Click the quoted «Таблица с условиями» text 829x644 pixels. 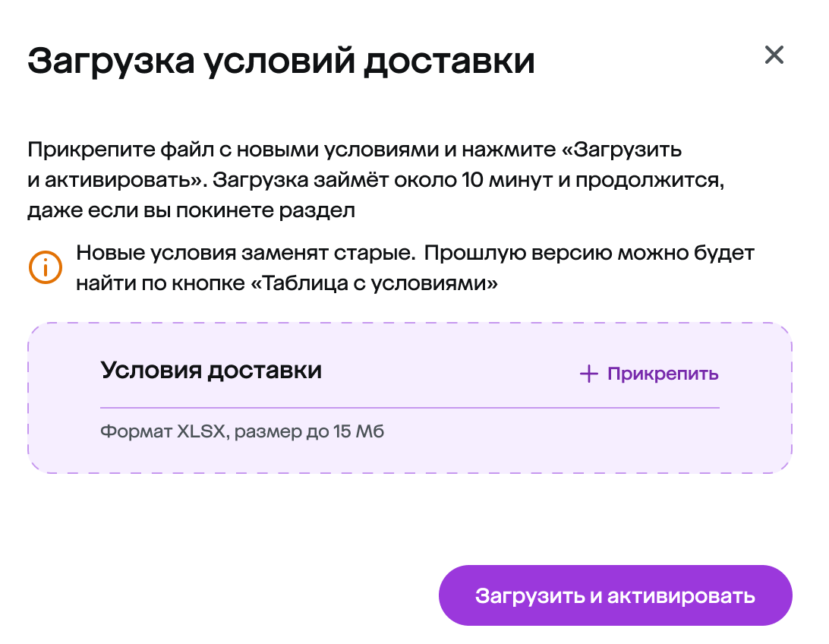(x=380, y=284)
